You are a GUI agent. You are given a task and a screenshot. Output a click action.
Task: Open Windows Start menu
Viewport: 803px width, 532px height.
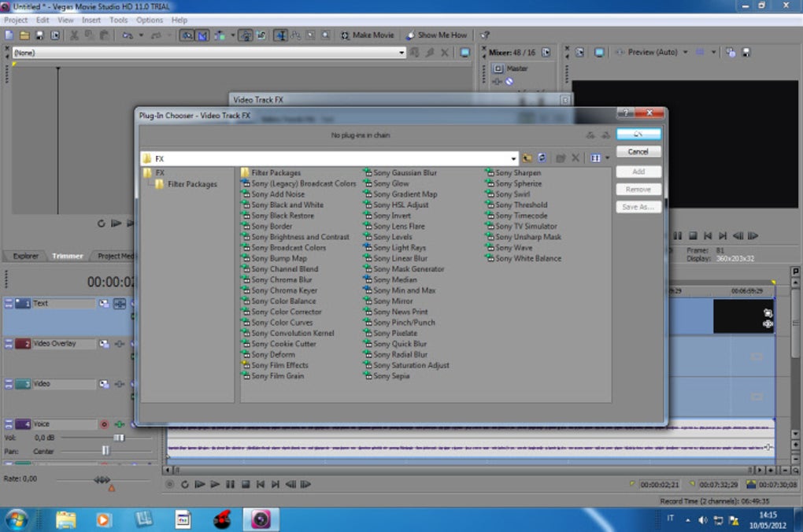tap(17, 519)
